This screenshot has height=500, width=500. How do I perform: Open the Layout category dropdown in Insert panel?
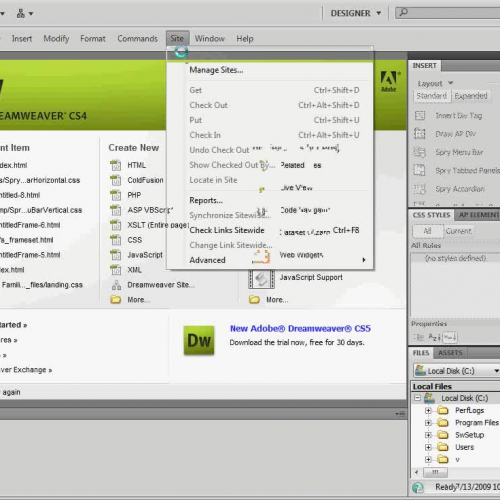pos(435,83)
